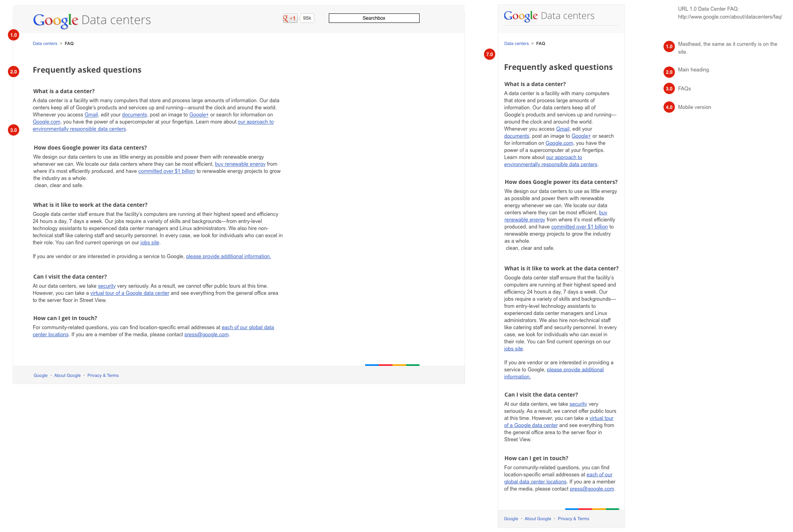Open Privacy & Terms in mobile footer
The image size is (793, 532).
point(573,519)
